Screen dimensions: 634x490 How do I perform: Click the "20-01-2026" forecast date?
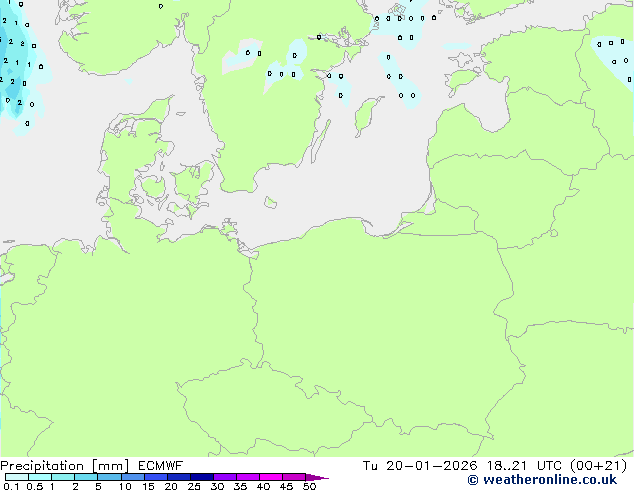[x=431, y=466]
